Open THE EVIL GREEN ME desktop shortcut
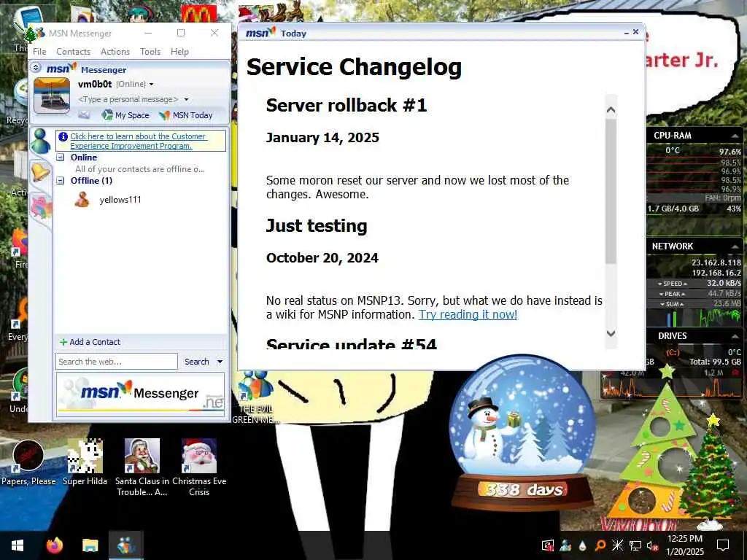The height and width of the screenshot is (560, 747). 255,397
